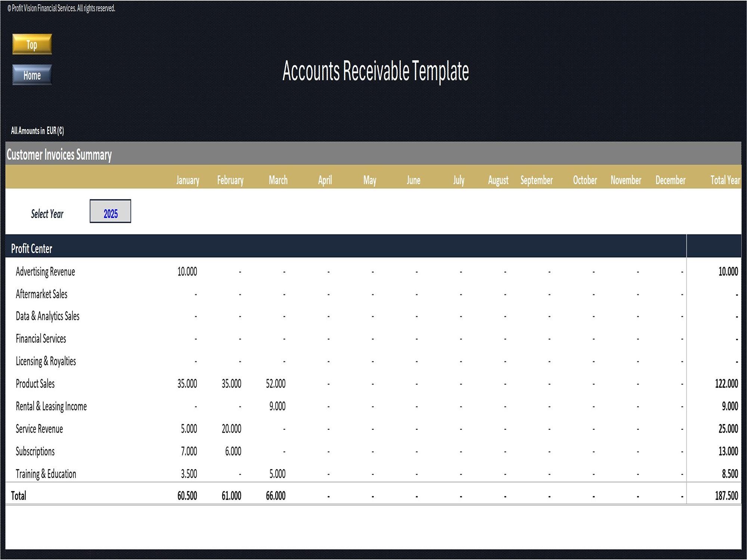Select the Training & Education row label
This screenshot has width=747, height=560.
coord(46,474)
